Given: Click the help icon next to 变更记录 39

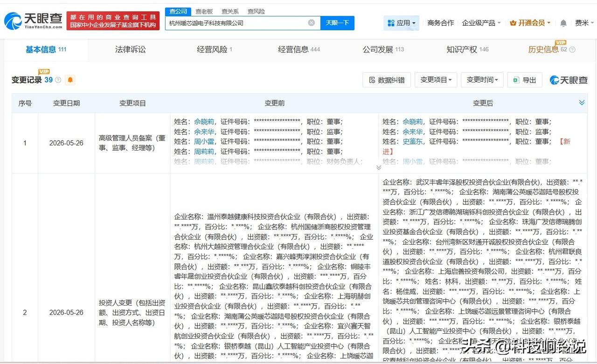Looking at the screenshot, I should pos(58,80).
